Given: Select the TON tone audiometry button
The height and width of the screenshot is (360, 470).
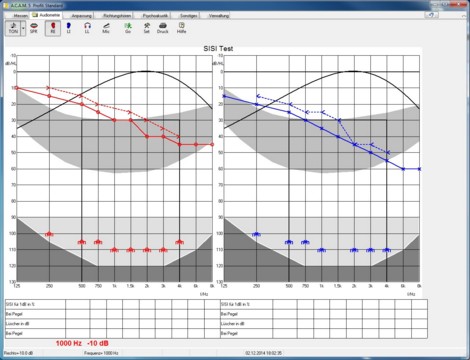Looking at the screenshot, I should click(13, 28).
